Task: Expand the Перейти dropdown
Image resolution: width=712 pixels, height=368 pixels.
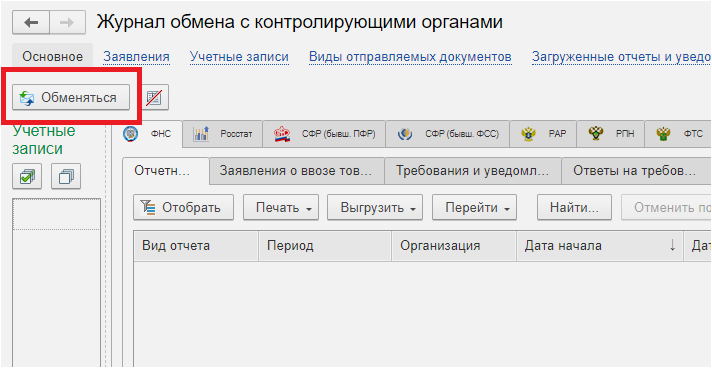Action: (475, 208)
